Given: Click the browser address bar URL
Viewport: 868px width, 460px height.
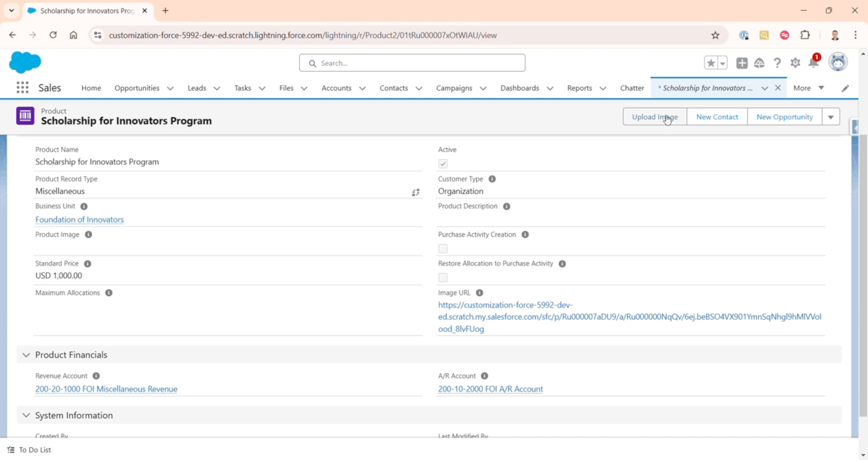Looking at the screenshot, I should click(303, 35).
